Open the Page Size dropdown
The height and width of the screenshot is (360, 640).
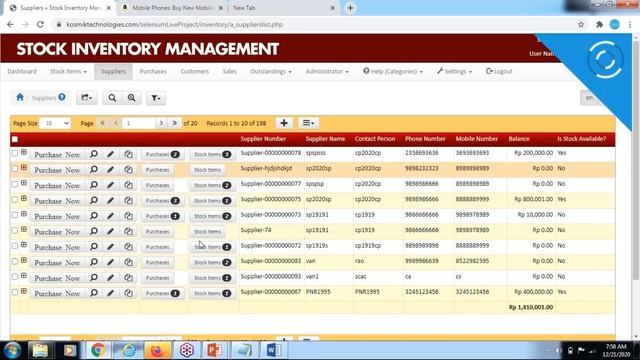point(55,123)
